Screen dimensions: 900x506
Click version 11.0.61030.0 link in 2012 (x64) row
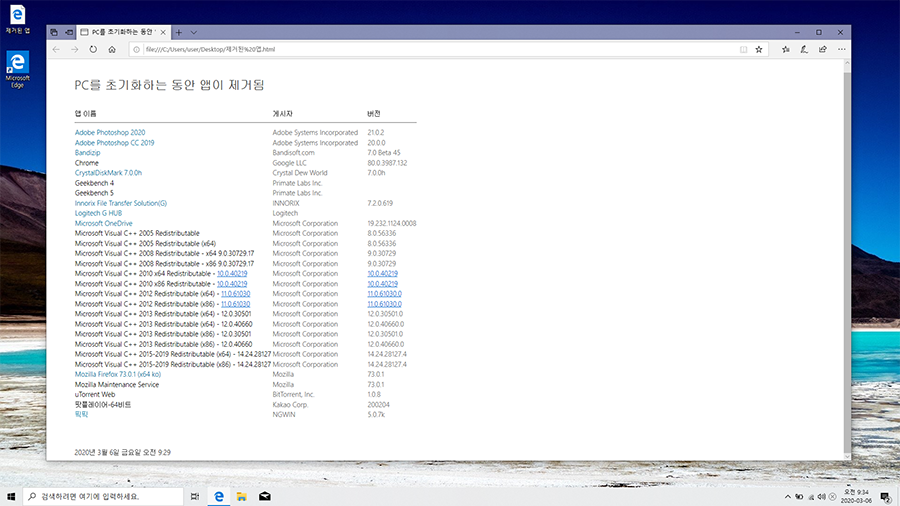(385, 294)
